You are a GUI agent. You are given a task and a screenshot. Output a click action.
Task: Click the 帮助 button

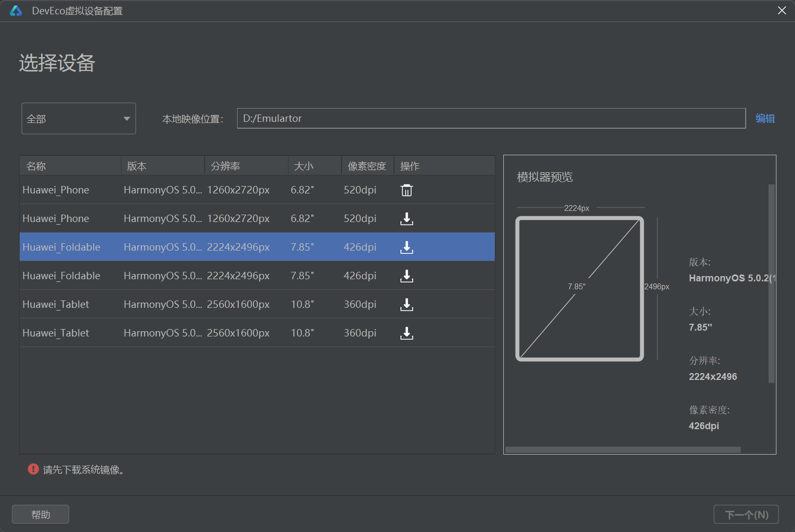(x=41, y=515)
